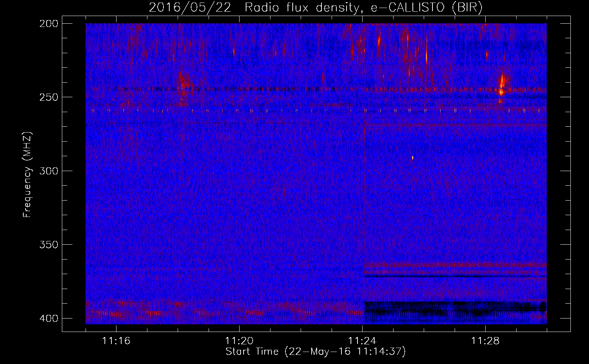Click the Frequency (MHZ) axis title
Screen dimensions: 589x364
click(27, 174)
